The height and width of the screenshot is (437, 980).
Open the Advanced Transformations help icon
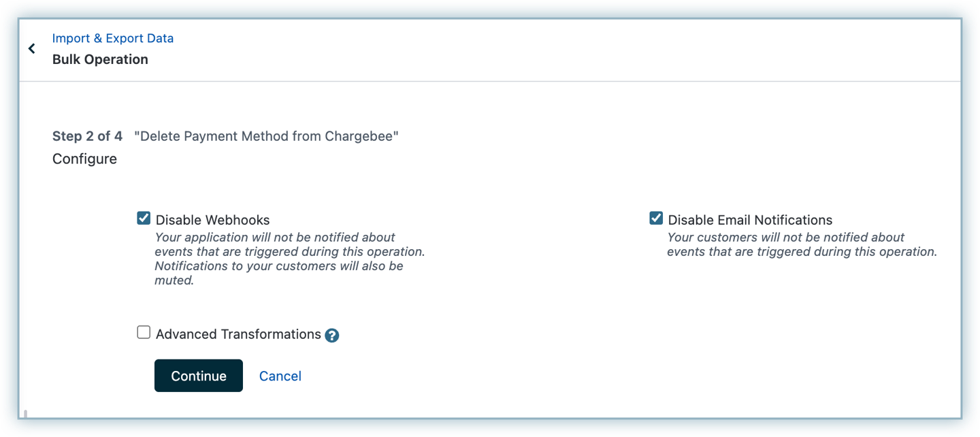pyautogui.click(x=331, y=335)
